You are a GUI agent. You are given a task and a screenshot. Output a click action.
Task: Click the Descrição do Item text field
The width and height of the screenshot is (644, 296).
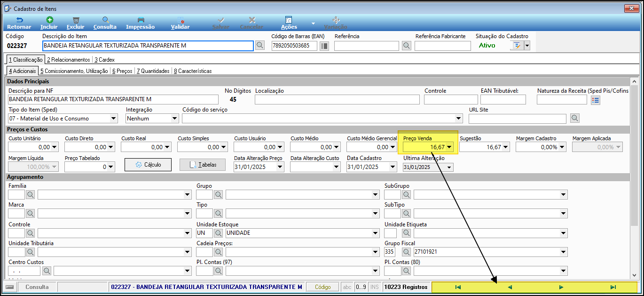click(x=148, y=46)
